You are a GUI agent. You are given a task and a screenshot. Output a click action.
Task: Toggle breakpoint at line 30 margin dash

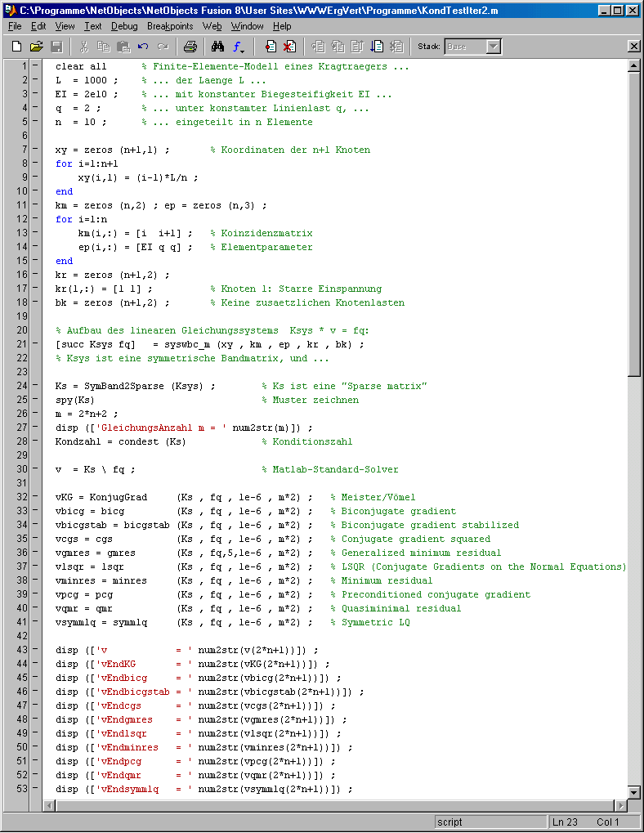(35, 469)
